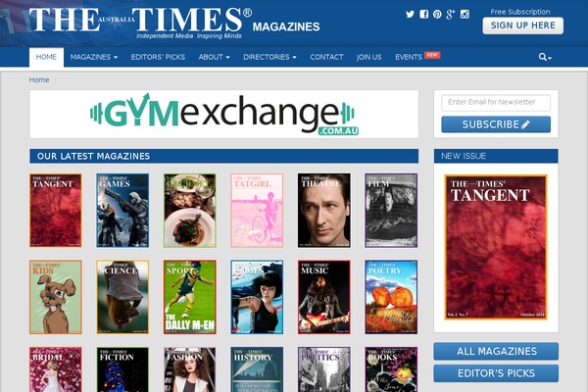Open the Film magazine cover
588x392 pixels.
click(391, 210)
